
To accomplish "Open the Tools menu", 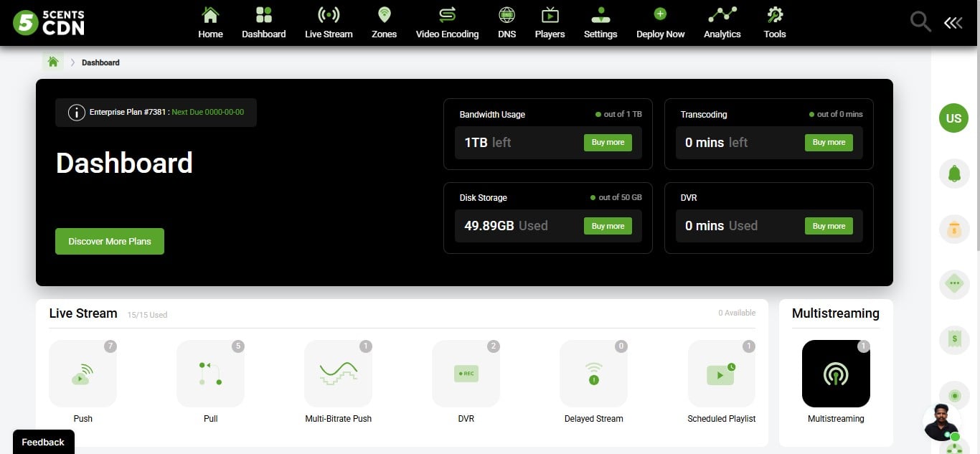I will [775, 23].
